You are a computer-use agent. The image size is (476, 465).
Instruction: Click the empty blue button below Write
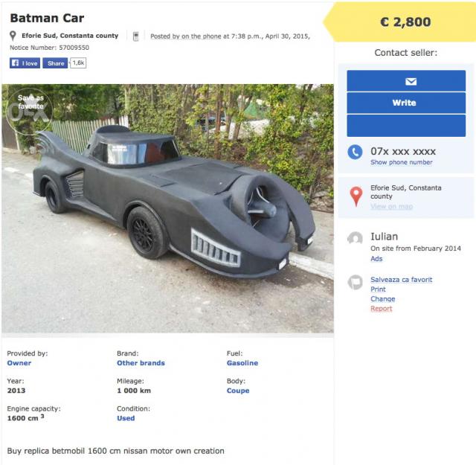coord(405,125)
